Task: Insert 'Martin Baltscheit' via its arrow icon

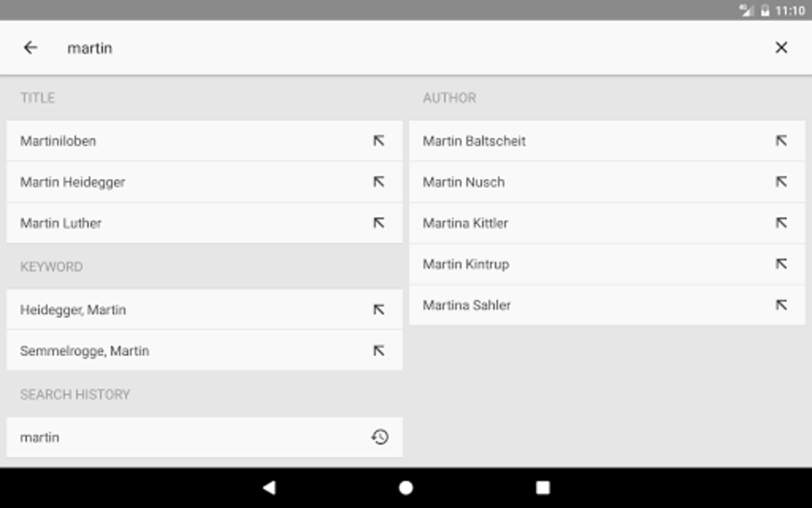Action: pos(782,141)
